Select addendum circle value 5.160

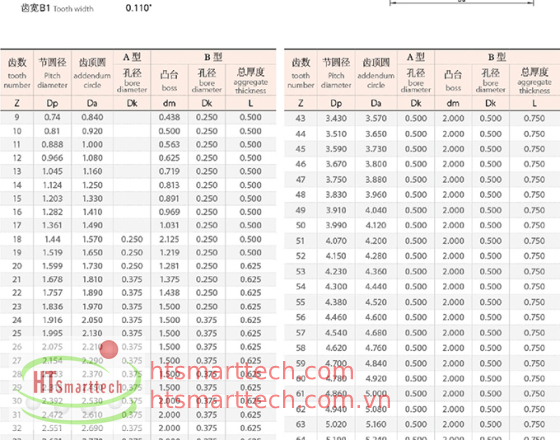point(376,424)
